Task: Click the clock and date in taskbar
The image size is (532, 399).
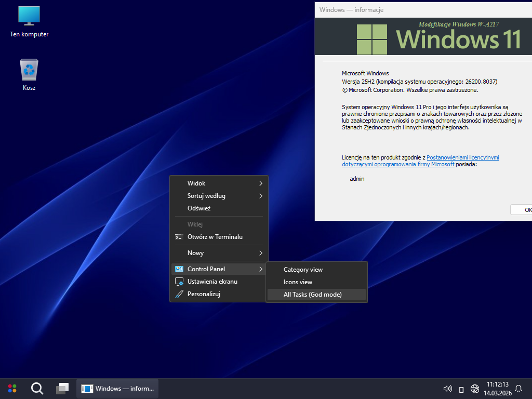Action: [497, 388]
